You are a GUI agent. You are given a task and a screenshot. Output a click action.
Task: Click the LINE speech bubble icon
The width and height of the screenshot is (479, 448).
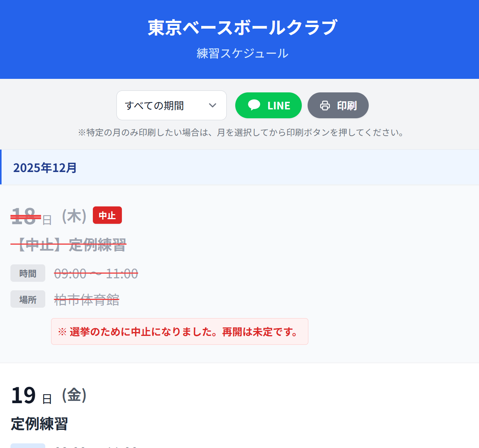point(254,105)
